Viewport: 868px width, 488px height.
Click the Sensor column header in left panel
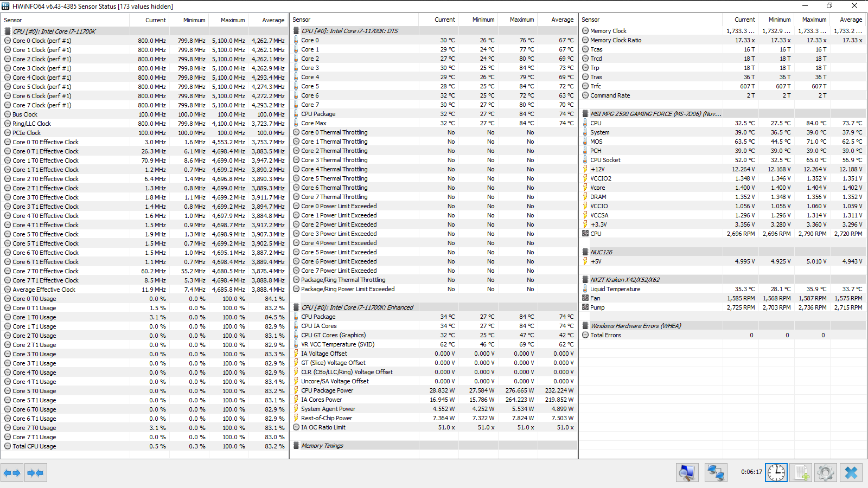65,20
